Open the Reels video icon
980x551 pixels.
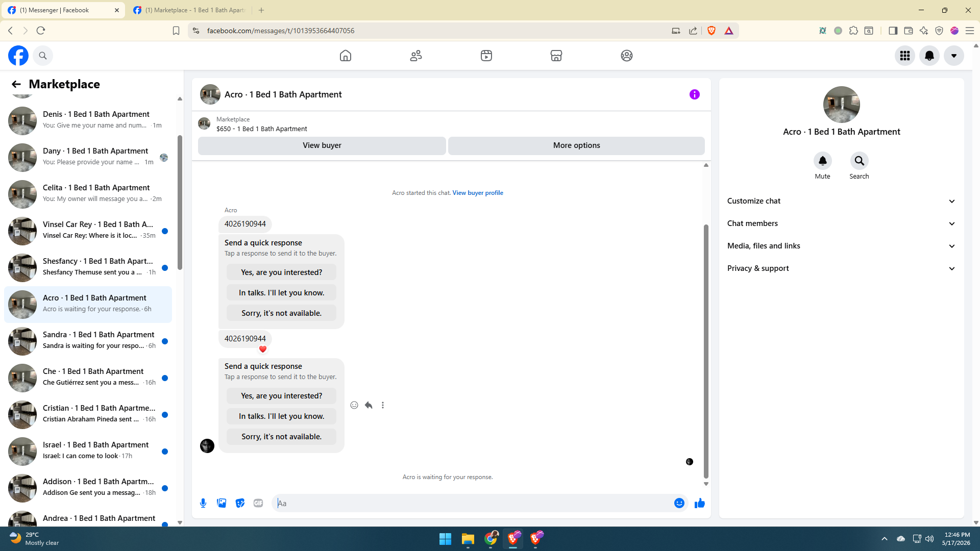[x=486, y=56]
